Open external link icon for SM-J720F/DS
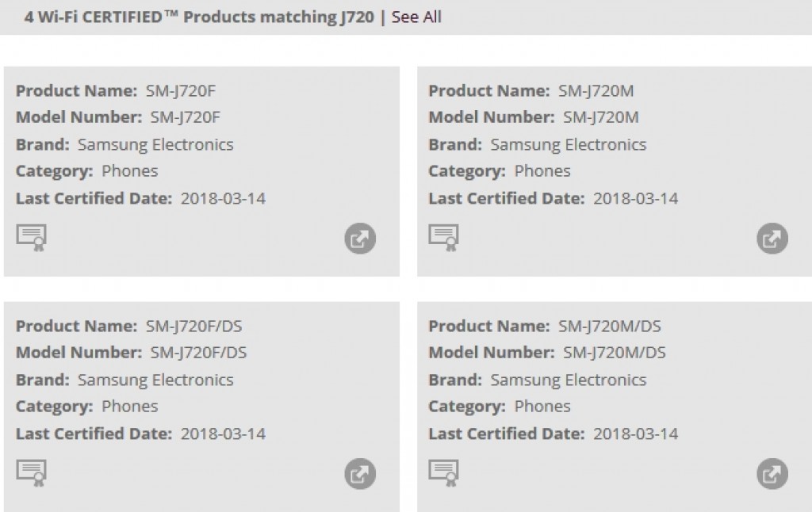Viewport: 812px width, 512px height. point(360,474)
